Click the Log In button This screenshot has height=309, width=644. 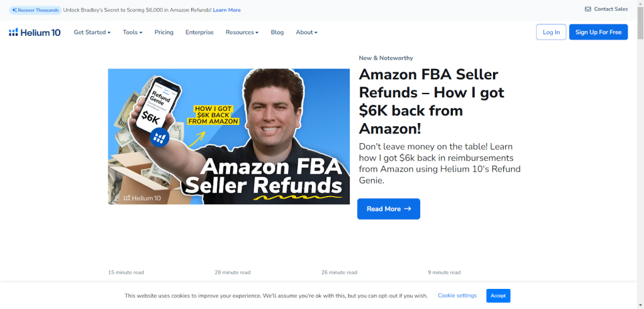point(551,32)
